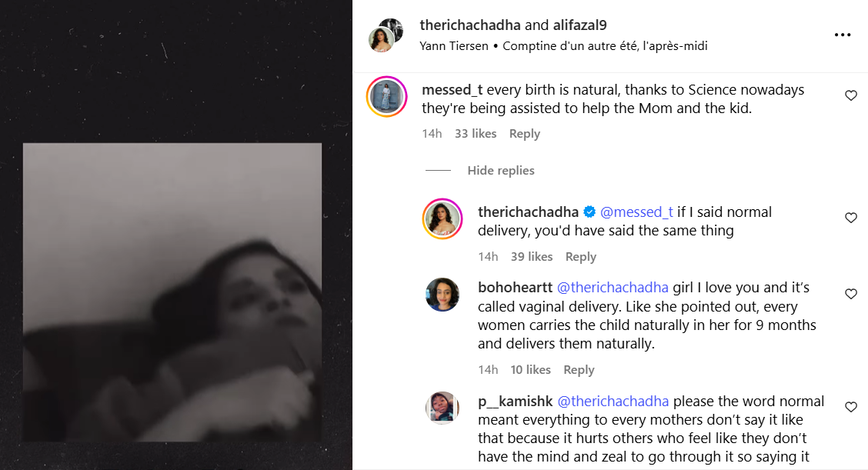View the 33 likes on messed_t's comment
Screen dimensions: 868x470
pos(475,134)
